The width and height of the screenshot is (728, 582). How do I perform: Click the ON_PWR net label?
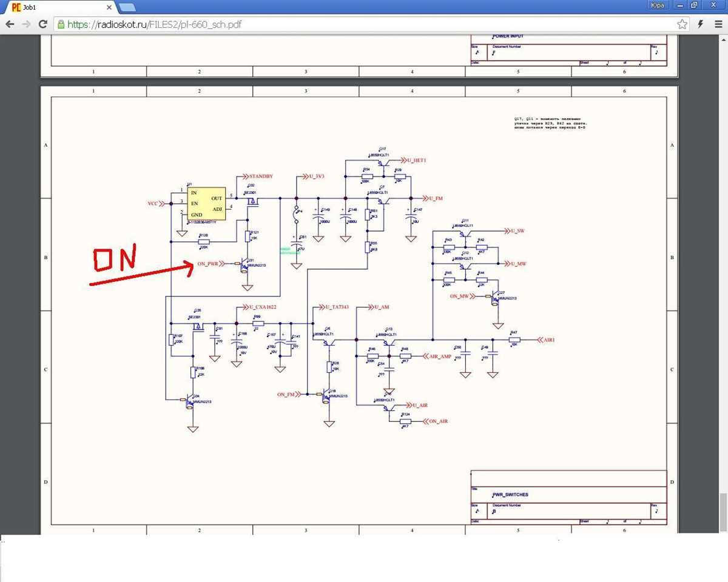click(207, 264)
